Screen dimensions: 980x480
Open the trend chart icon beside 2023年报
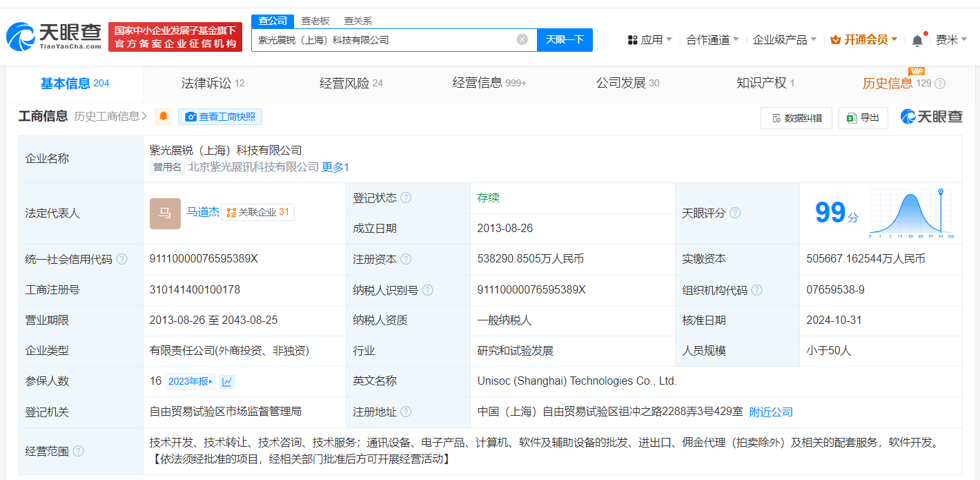[226, 381]
